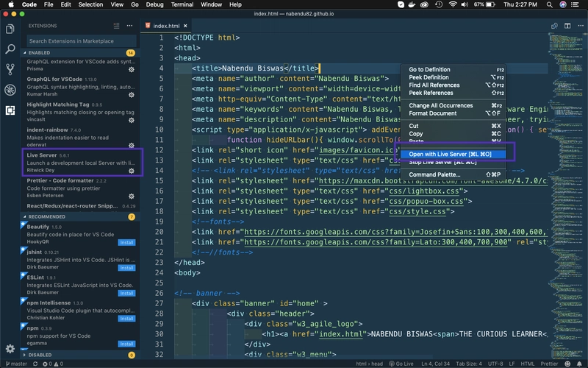Open Wi-Fi status in macOS menu bar

pos(453,4)
